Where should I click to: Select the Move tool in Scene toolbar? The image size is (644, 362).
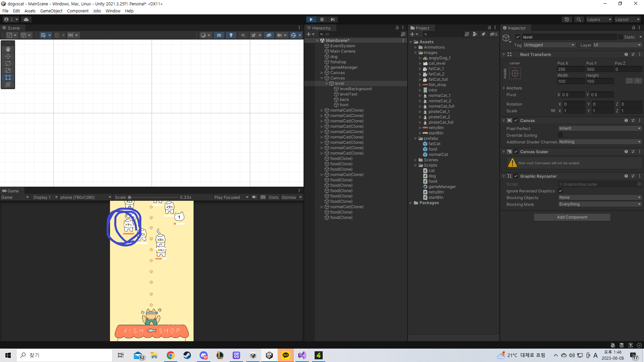8,56
